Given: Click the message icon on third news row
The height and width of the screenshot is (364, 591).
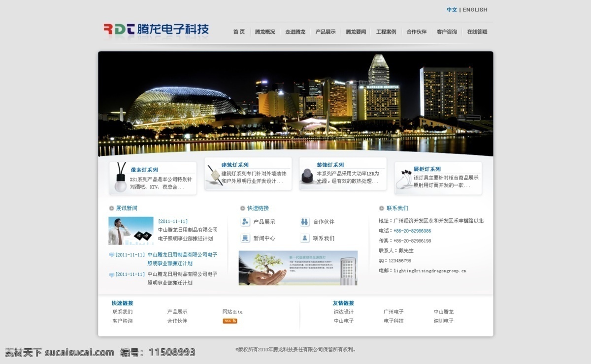Looking at the screenshot, I should click(x=112, y=274).
